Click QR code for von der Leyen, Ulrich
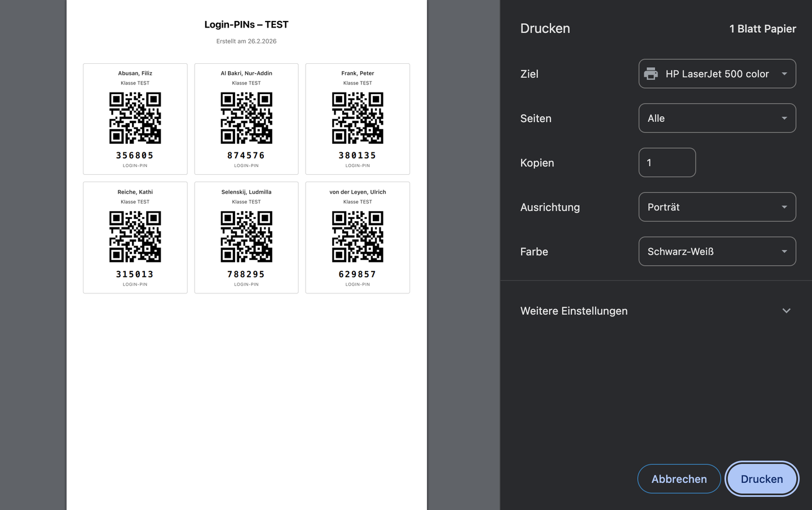812x510 pixels. [x=358, y=237]
